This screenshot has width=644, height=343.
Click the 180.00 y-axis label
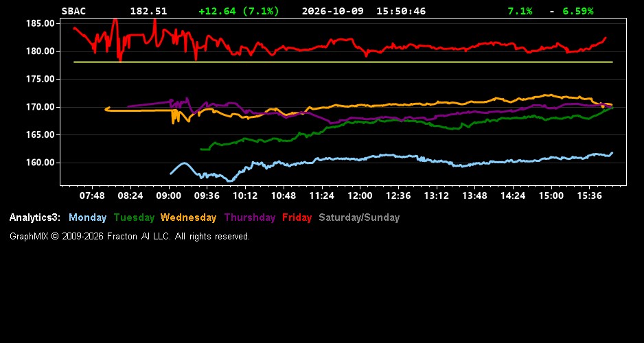tap(41, 51)
